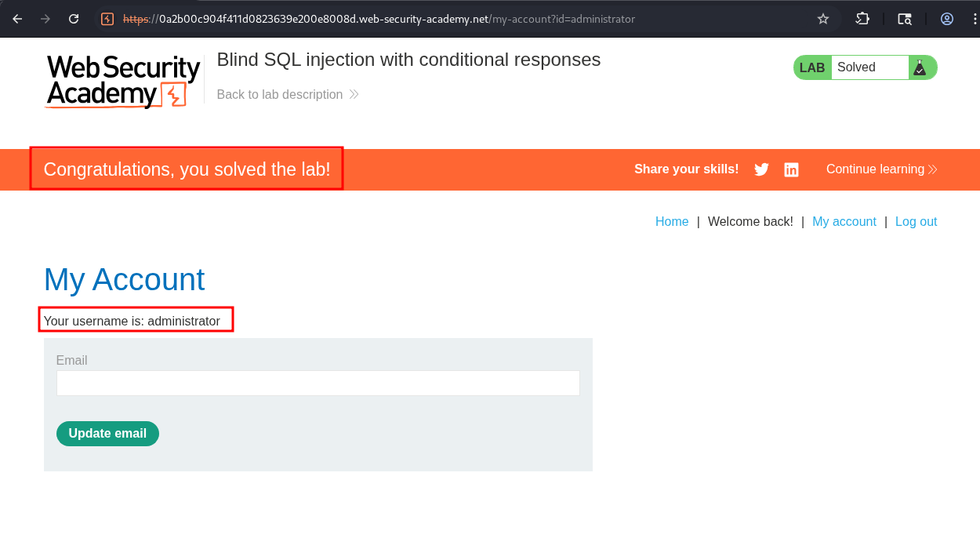Share on LinkedIn via its icon
980x549 pixels.
792,169
